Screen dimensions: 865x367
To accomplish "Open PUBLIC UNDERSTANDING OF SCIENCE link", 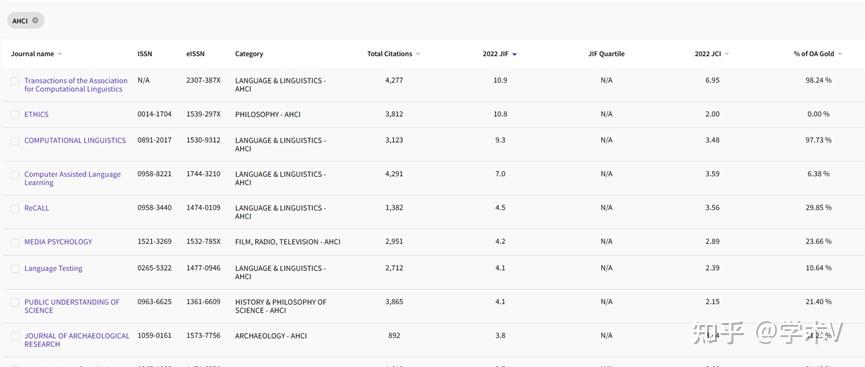I will tap(72, 306).
